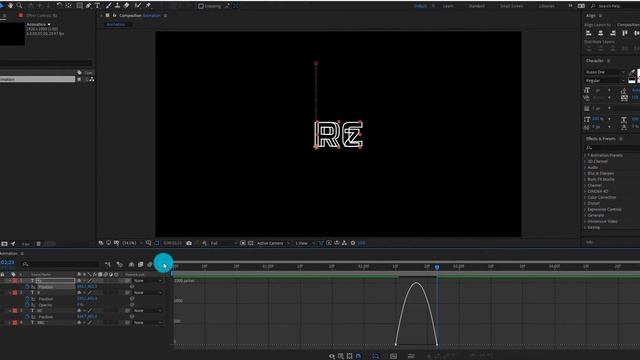Select Animation composition in Project panel
This screenshot has width=640, height=360.
[37, 79]
